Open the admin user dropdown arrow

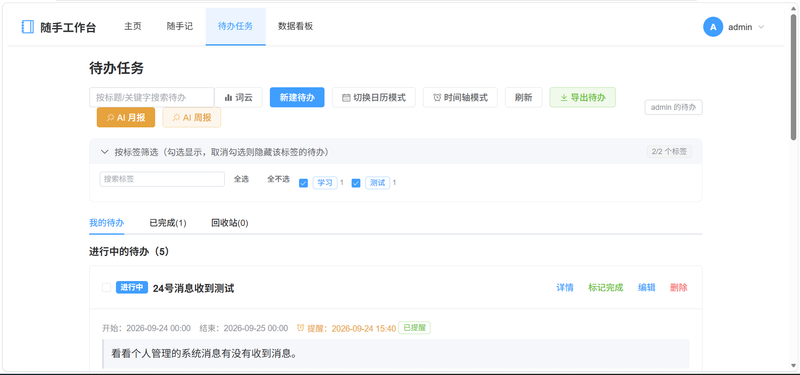coord(761,28)
